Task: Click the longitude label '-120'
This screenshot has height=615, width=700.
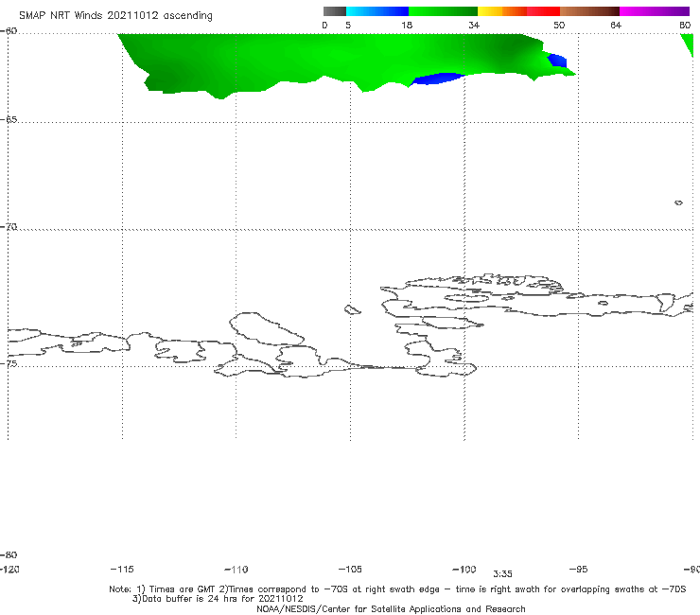Action: point(9,569)
